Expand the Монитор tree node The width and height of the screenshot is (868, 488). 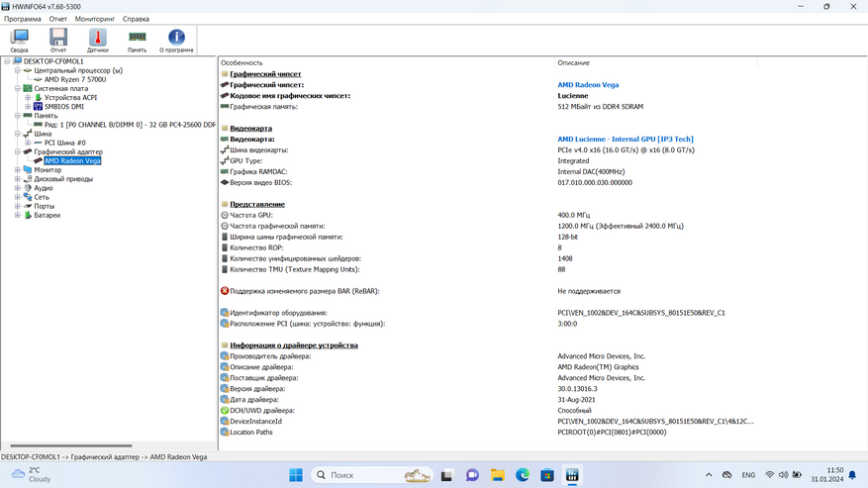point(18,170)
